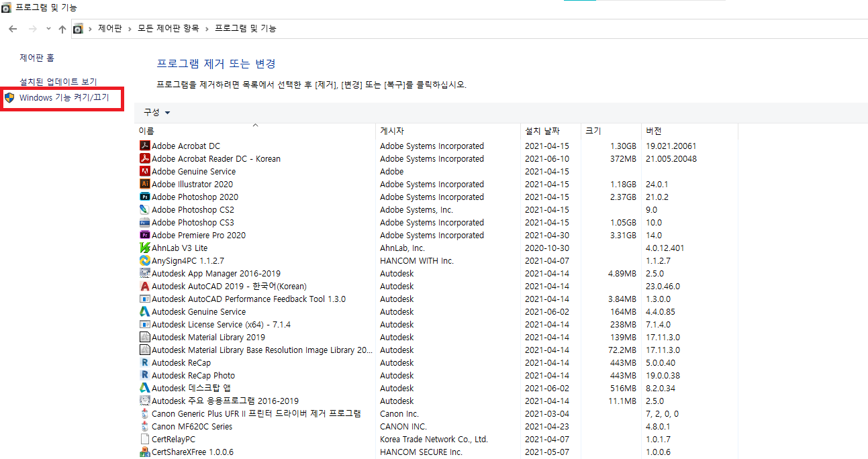Viewport: 868px width, 459px height.
Task: Click the size value 72.2MB
Action: [622, 350]
